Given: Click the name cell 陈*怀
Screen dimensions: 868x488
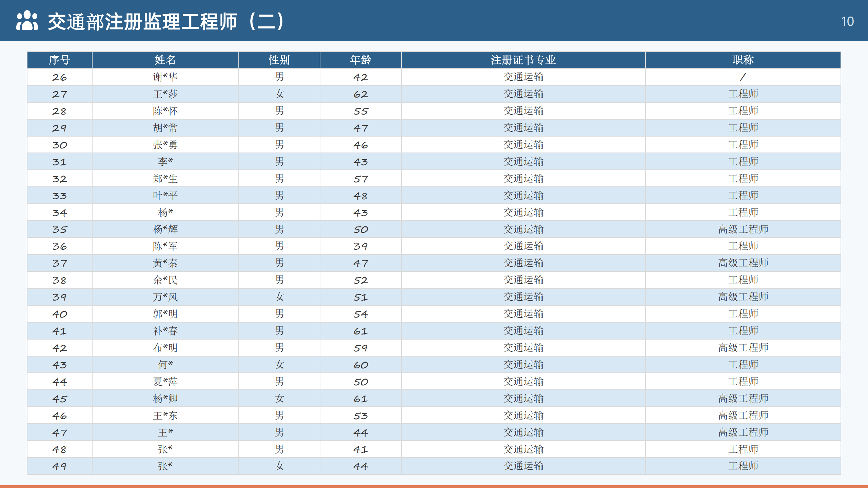Looking at the screenshot, I should click(x=165, y=111).
